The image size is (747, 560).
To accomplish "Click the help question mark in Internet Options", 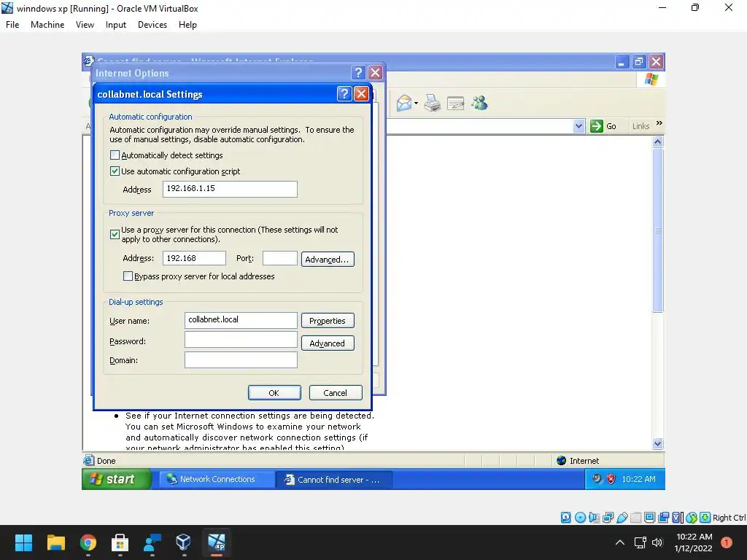I will 358,72.
